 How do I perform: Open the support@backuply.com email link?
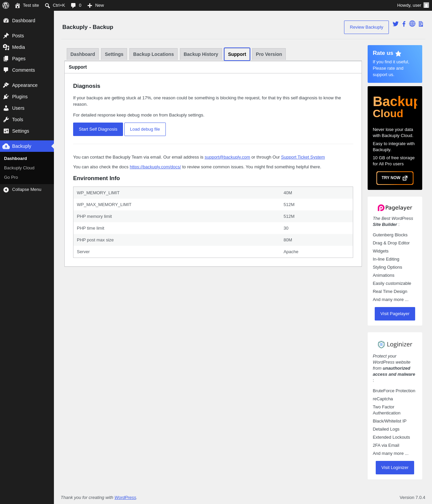pos(227,157)
